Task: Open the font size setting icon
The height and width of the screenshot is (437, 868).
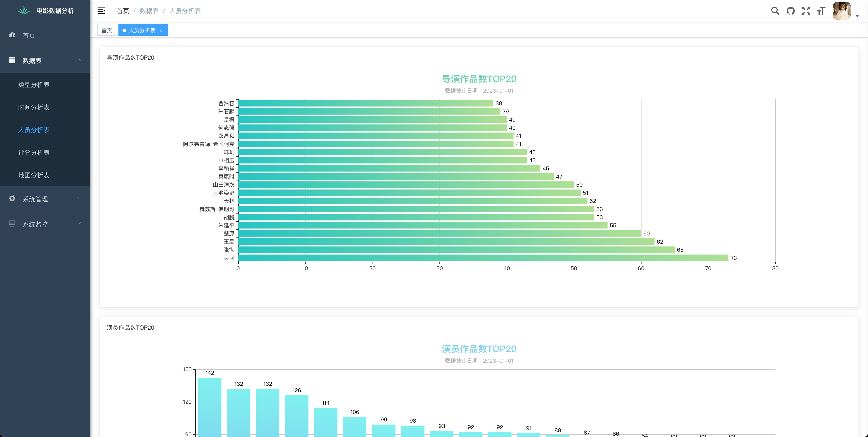Action: pyautogui.click(x=821, y=11)
